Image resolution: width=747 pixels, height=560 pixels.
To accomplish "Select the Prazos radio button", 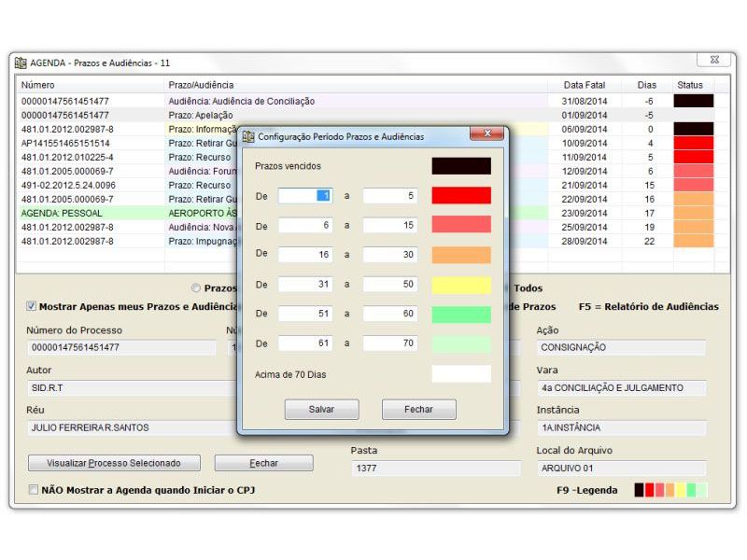I will 196,288.
